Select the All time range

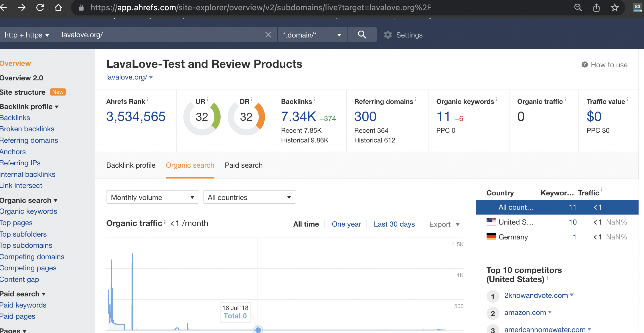click(306, 224)
